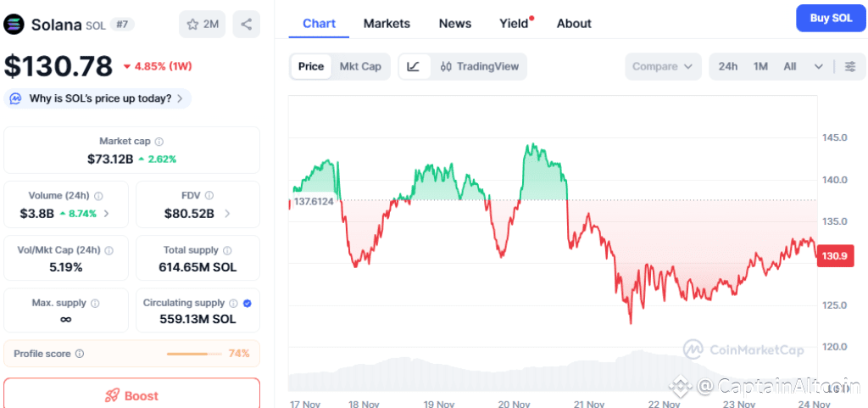Switch chart to Price view
Screen dimensions: 868x408
311,66
